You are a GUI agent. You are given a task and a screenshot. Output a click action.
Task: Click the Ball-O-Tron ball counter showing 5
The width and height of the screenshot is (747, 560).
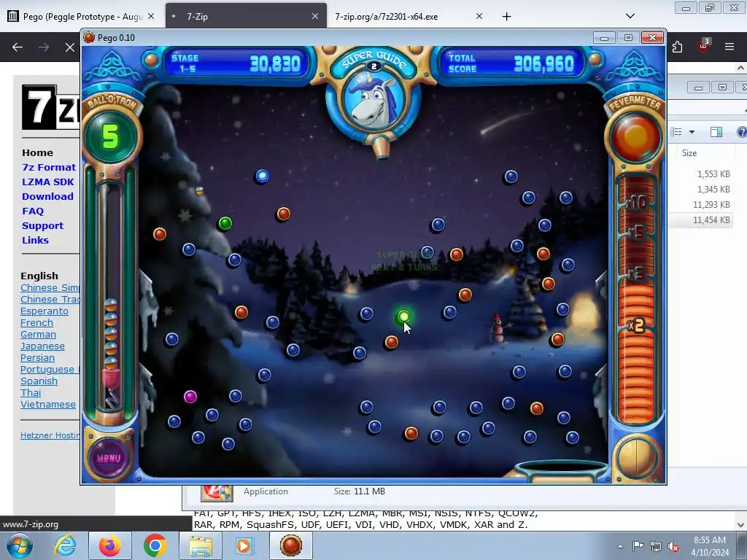click(111, 137)
